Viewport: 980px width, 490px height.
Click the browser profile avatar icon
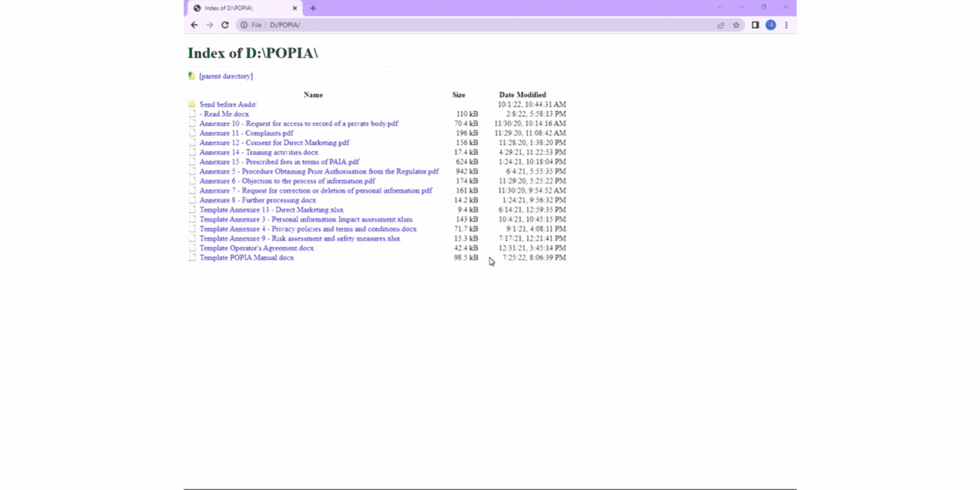[770, 25]
